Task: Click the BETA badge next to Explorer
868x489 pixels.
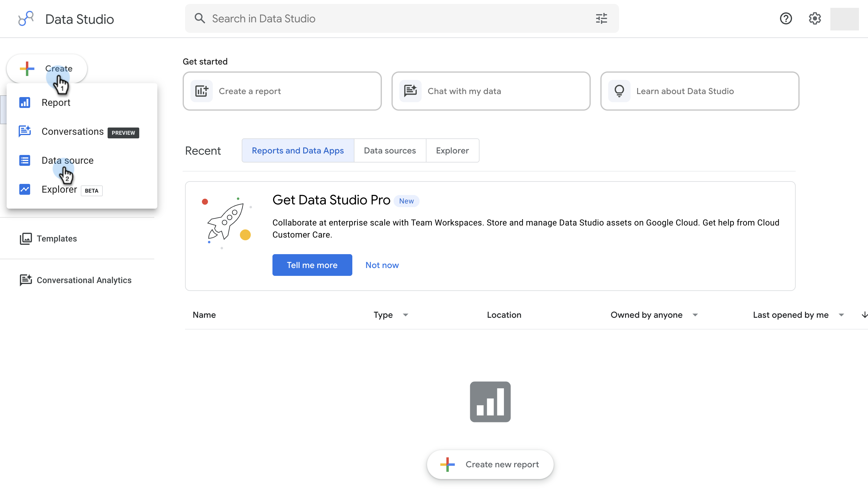Action: [x=92, y=191]
